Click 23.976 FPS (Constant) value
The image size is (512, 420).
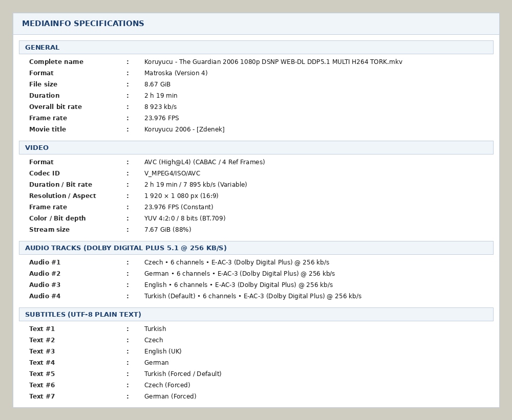179,207
